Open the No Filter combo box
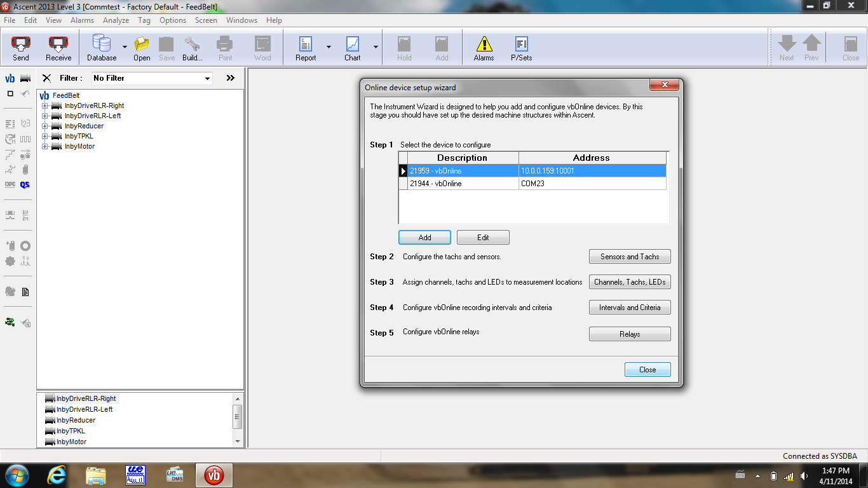The width and height of the screenshot is (868, 488). click(x=152, y=78)
